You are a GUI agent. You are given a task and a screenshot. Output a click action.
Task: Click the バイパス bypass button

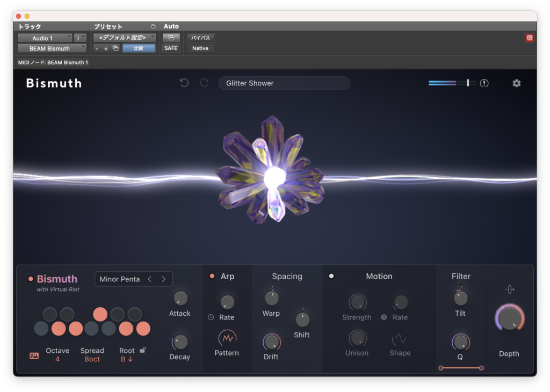coord(201,38)
